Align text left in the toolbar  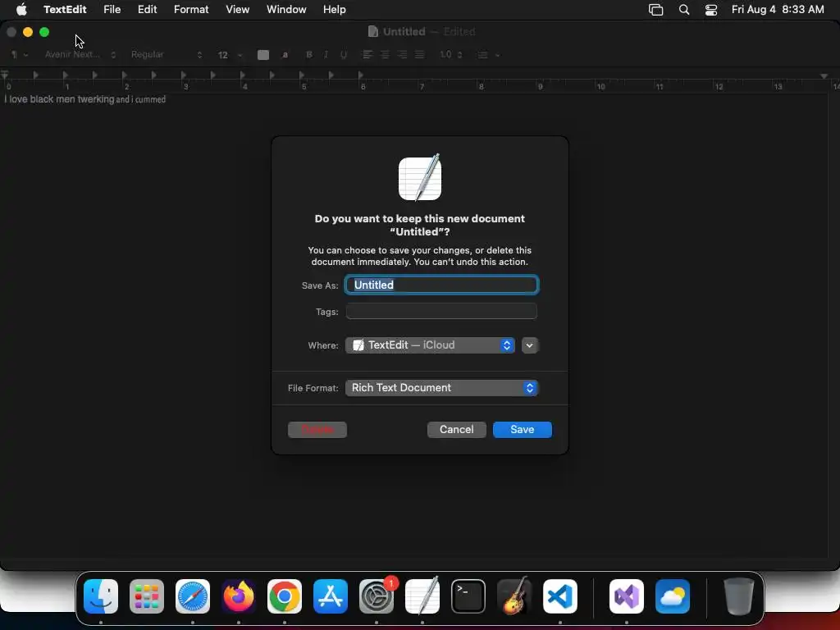(367, 55)
